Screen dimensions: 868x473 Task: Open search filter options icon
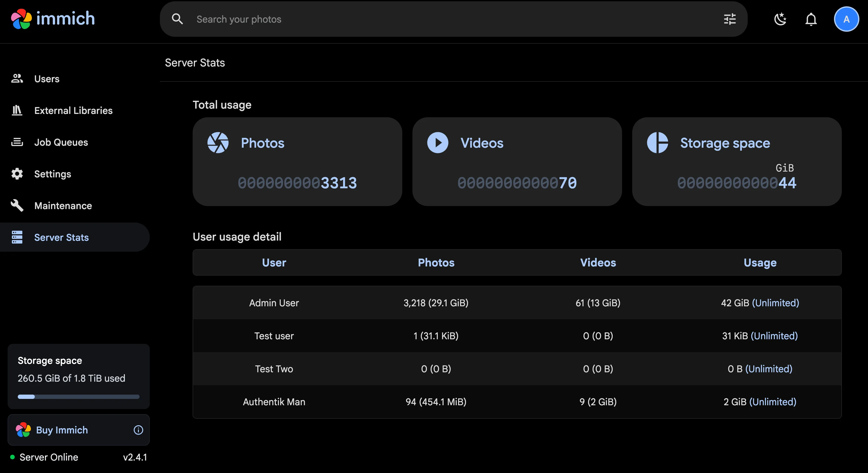(730, 19)
